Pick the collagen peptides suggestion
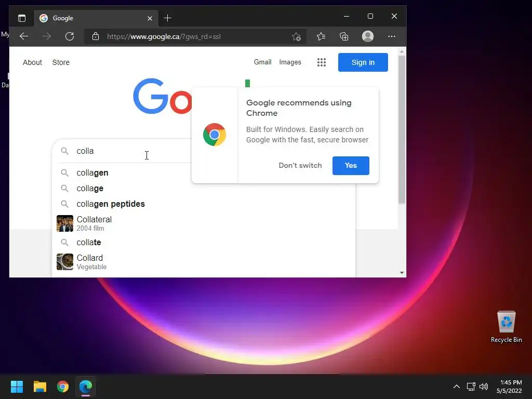The width and height of the screenshot is (532, 399). (x=204, y=204)
